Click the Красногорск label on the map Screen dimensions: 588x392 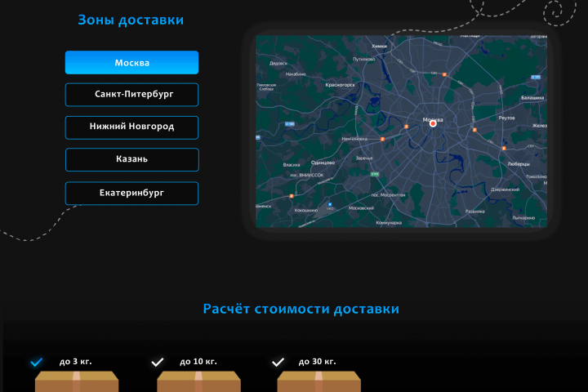coord(340,85)
